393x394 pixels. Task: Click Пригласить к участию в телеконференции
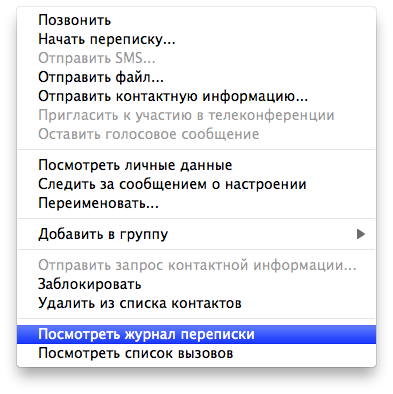196,115
